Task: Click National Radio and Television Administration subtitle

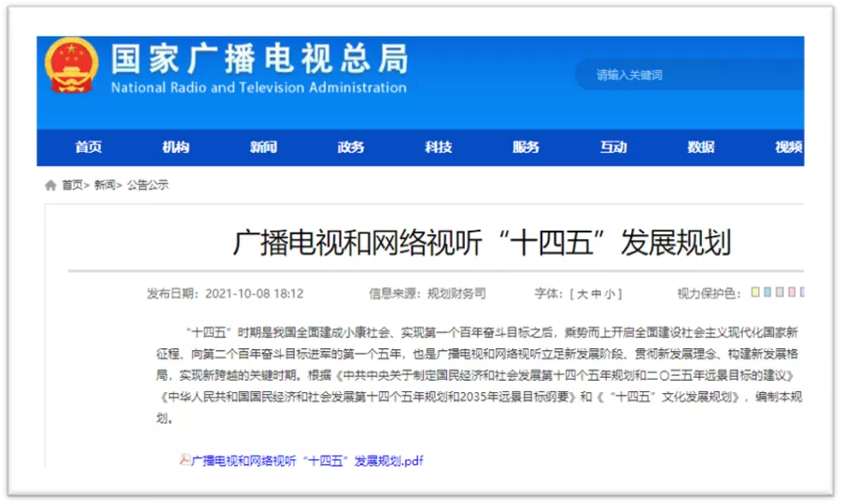Action: pyautogui.click(x=259, y=88)
